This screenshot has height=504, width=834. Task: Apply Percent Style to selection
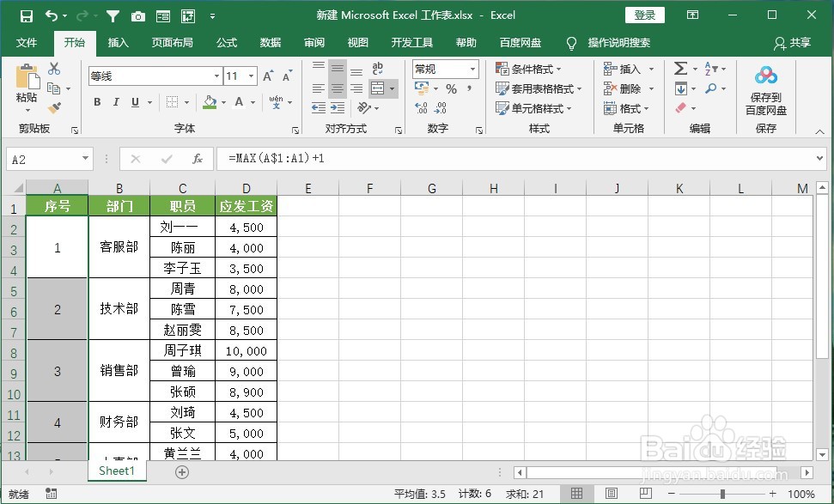451,88
